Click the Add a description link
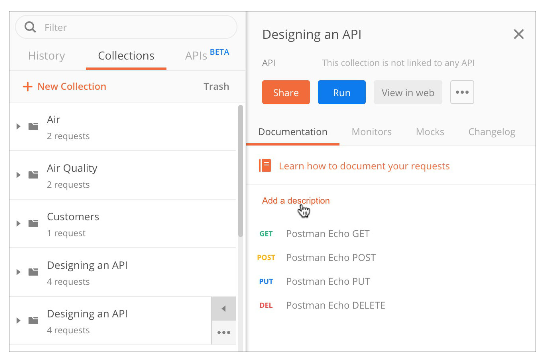The width and height of the screenshot is (542, 360). 296,201
